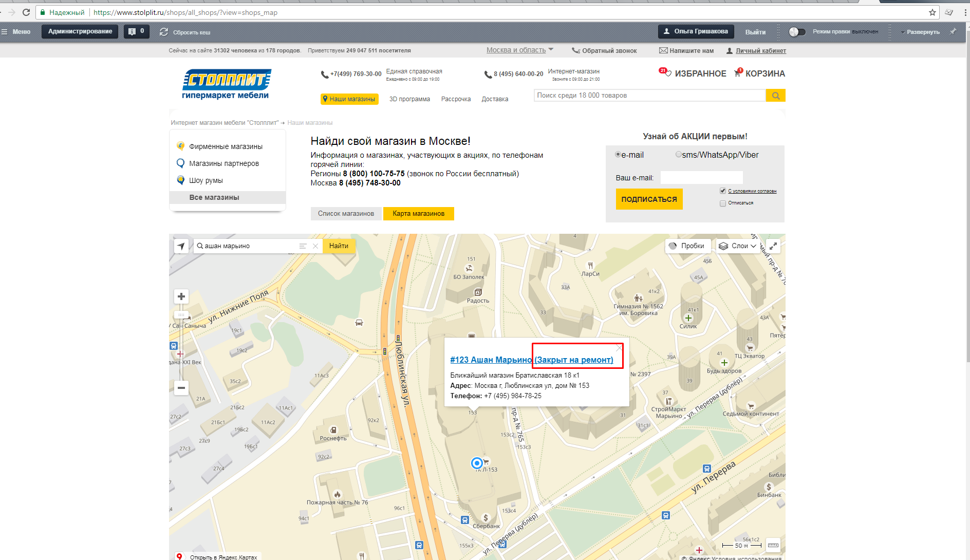Image resolution: width=970 pixels, height=560 pixels.
Task: Open the Москва и область region dropdown
Action: coord(520,50)
